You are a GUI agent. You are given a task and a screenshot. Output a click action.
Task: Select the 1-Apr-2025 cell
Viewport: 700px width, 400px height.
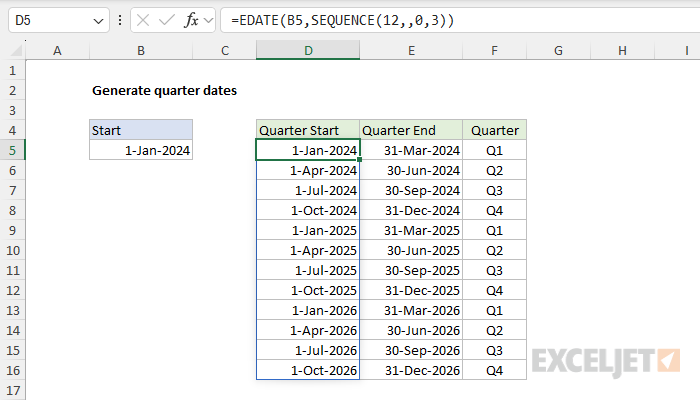[x=308, y=250]
